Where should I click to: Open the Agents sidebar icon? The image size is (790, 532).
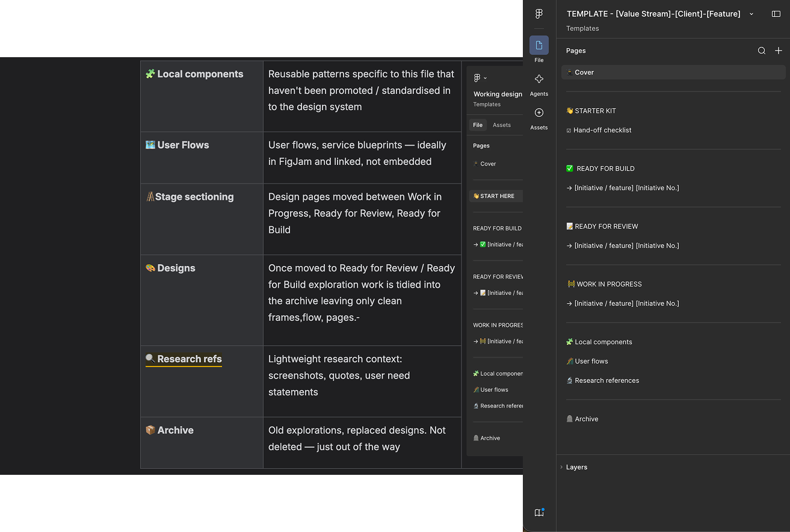tap(539, 79)
